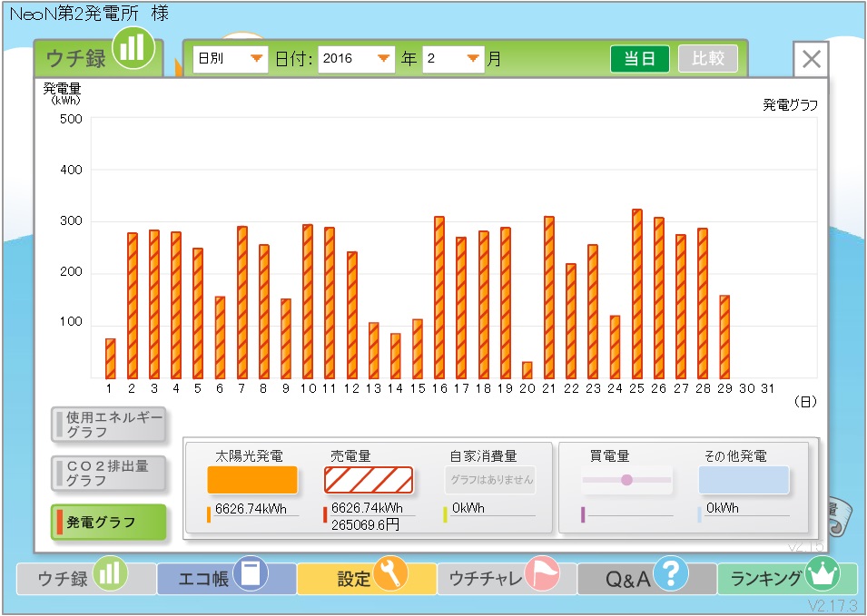Click the 0kWh value under その他発電

pos(722,508)
